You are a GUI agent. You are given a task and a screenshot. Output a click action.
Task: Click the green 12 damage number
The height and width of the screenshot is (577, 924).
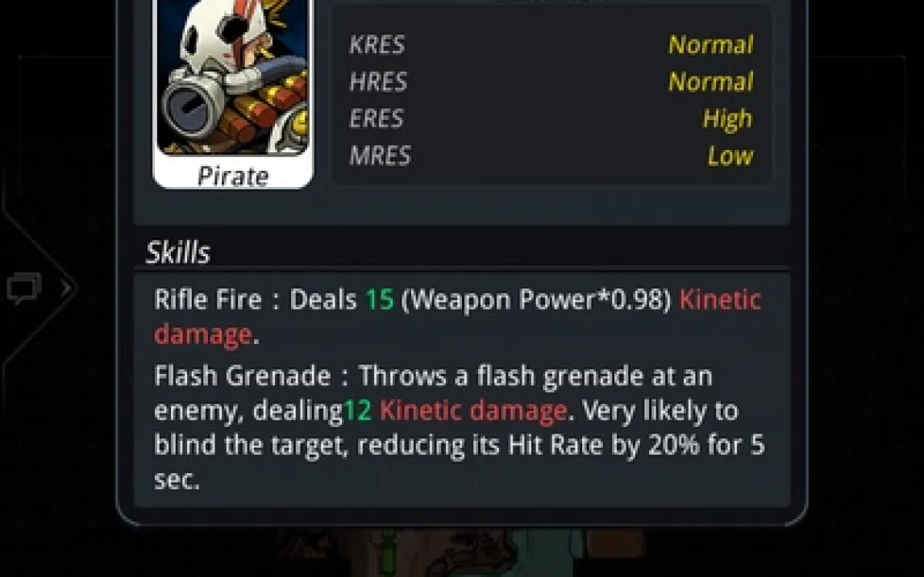[357, 410]
